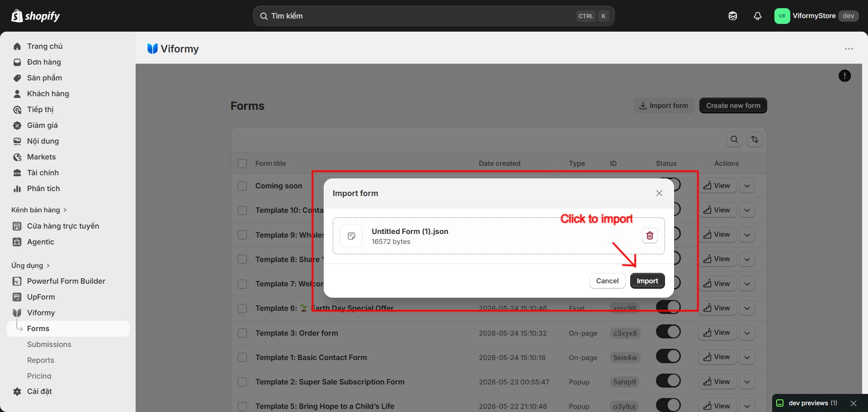Toggle status of Template 1: Basic Contact Form
This screenshot has width=868, height=412.
pyautogui.click(x=668, y=356)
